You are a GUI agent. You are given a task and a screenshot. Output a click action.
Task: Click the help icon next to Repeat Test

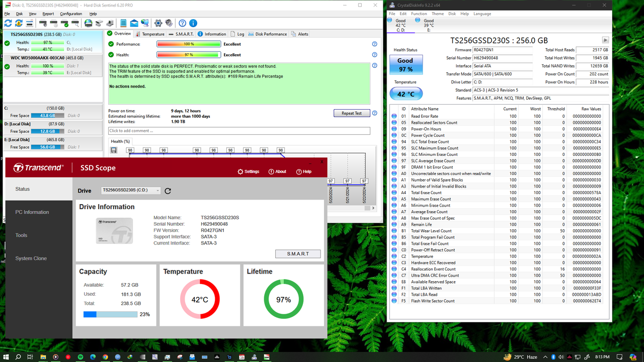pos(374,113)
